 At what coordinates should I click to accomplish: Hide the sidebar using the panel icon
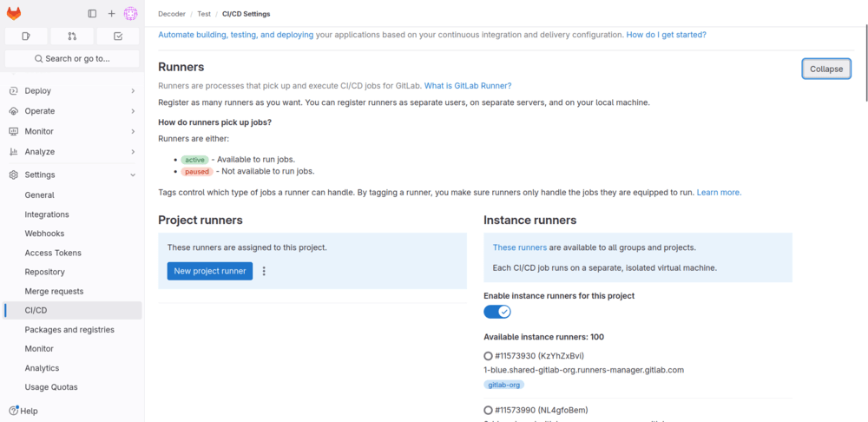click(x=92, y=14)
